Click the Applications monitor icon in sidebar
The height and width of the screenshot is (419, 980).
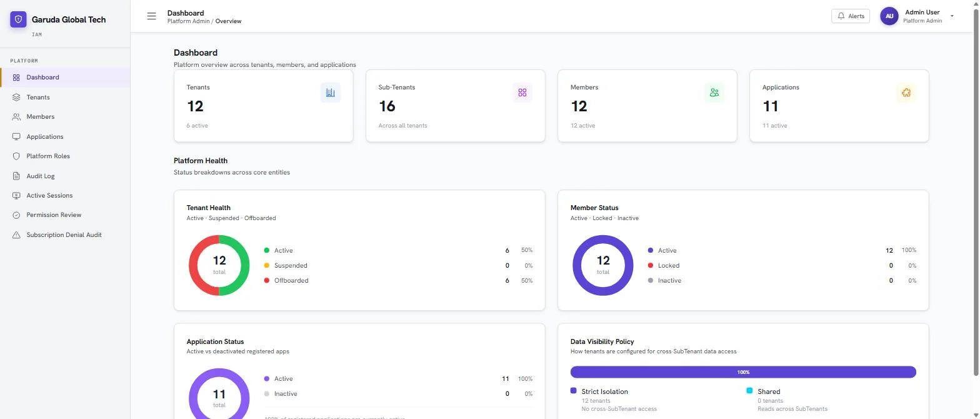[x=16, y=136]
